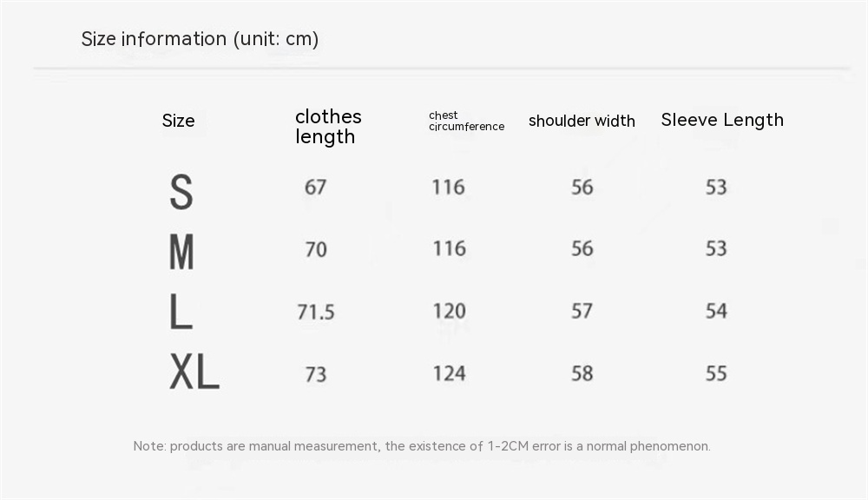The height and width of the screenshot is (500, 868).
Task: Select the Sleeve Length column header
Action: 722,120
